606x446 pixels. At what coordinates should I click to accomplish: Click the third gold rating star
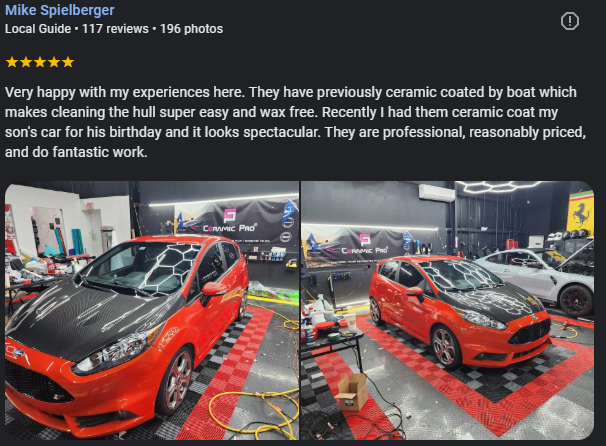(40, 62)
